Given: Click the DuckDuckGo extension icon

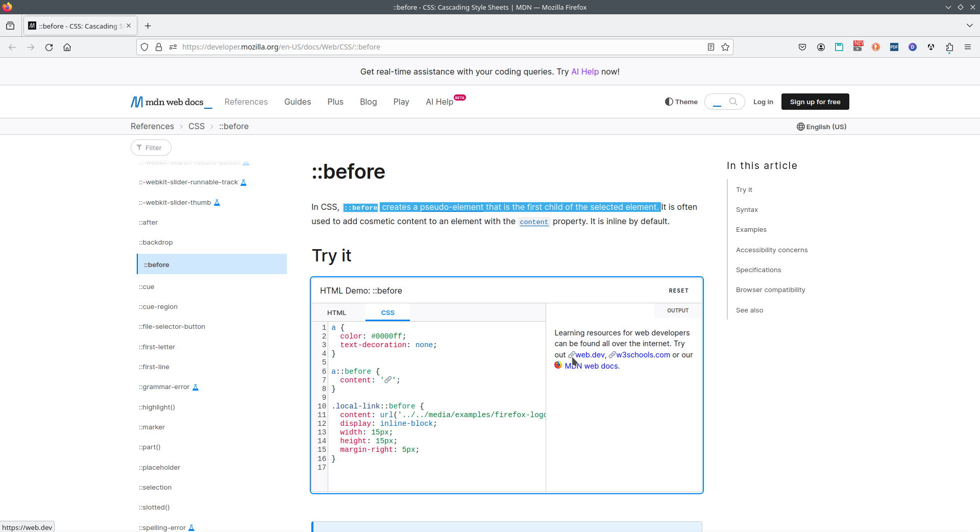Looking at the screenshot, I should pos(876,47).
